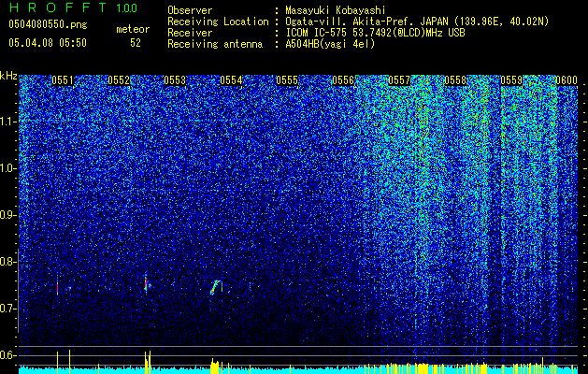
Task: Click the 0557 time marker
Action: click(x=399, y=80)
